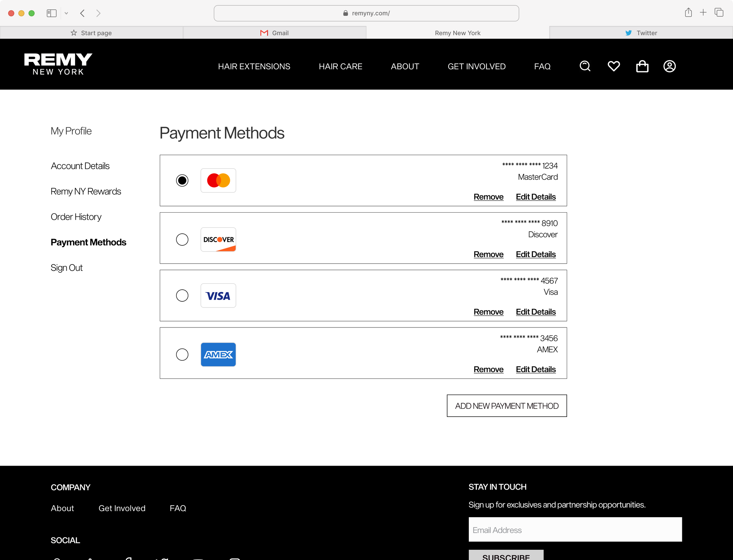
Task: Click the browser back arrow
Action: tap(82, 13)
